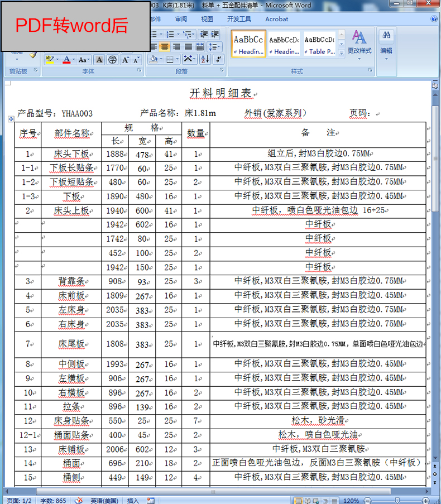Viewport: 441px width, 504px height.
Task: Apply the second Heading style thumbnail
Action: (284, 44)
